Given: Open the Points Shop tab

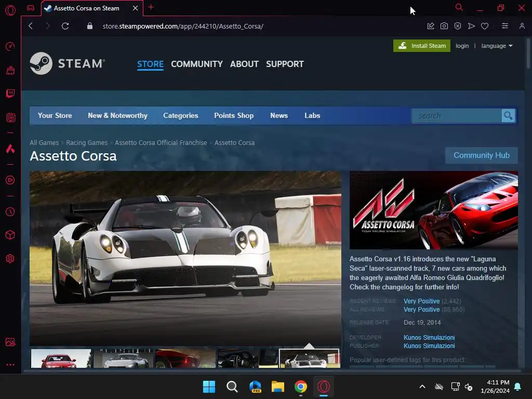Looking at the screenshot, I should click(234, 116).
